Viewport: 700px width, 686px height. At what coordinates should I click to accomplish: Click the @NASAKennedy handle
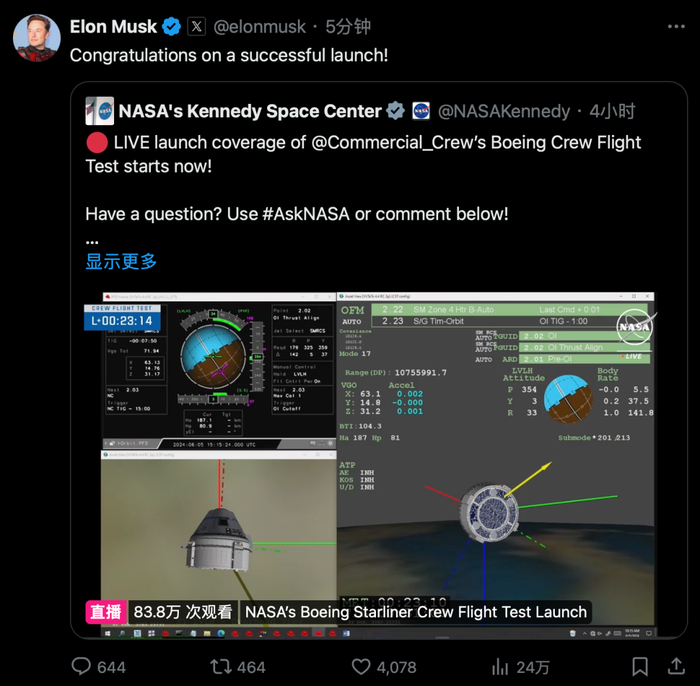pos(503,111)
